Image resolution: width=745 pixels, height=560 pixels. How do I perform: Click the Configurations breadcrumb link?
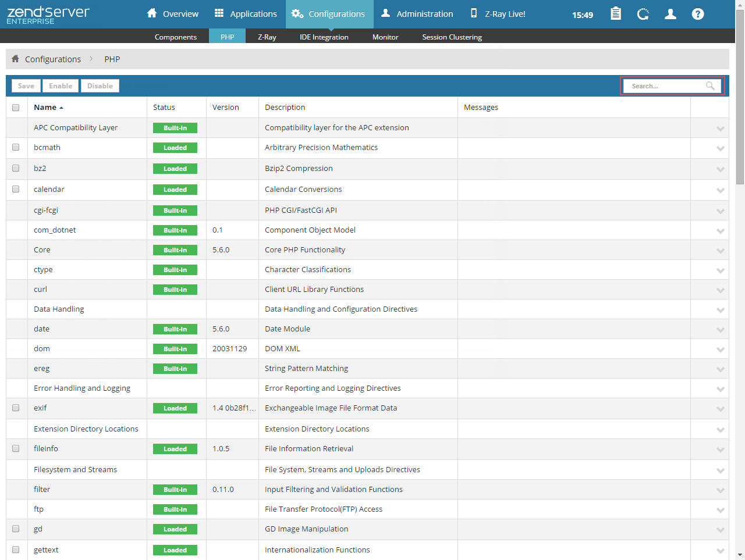pyautogui.click(x=53, y=59)
